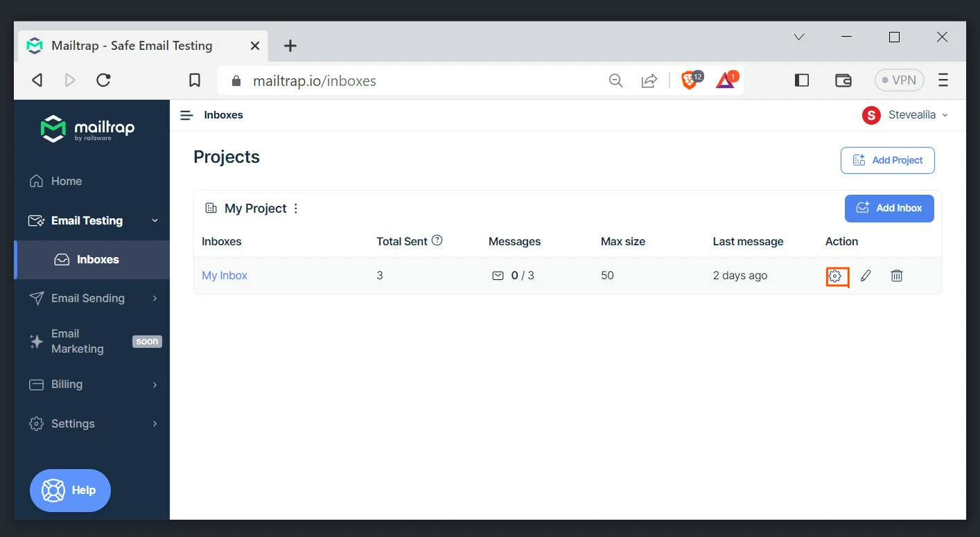The height and width of the screenshot is (537, 980).
Task: Click the Add Project button
Action: pos(887,160)
